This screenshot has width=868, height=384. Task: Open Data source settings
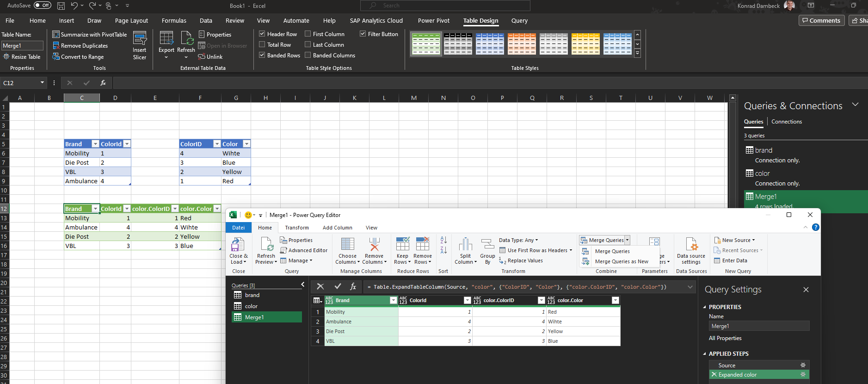(691, 250)
